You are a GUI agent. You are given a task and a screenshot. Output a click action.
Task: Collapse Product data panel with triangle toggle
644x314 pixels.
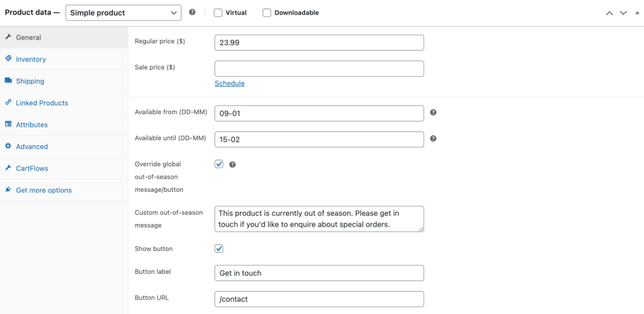[637, 12]
